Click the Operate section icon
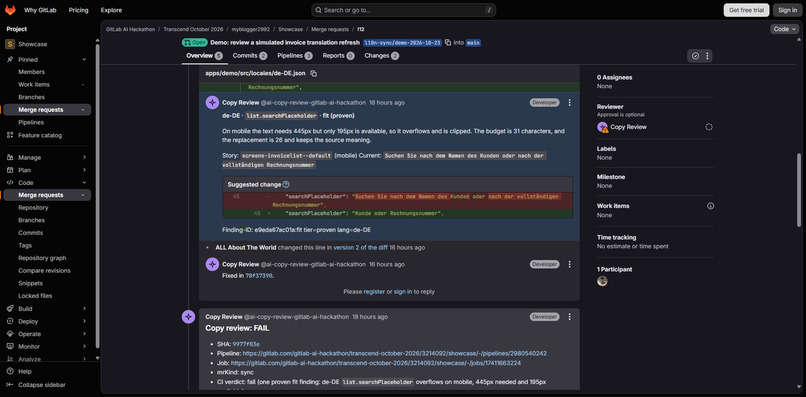The width and height of the screenshot is (806, 397). (x=9, y=334)
